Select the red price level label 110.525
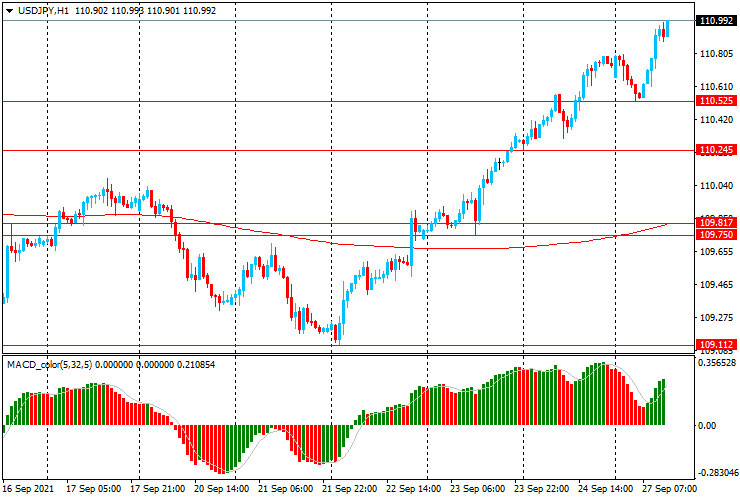 pyautogui.click(x=716, y=101)
